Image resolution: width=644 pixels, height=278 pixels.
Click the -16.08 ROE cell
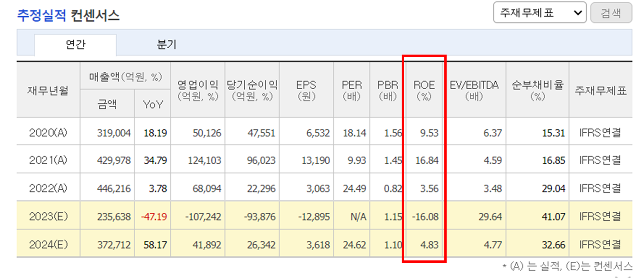coord(425,216)
